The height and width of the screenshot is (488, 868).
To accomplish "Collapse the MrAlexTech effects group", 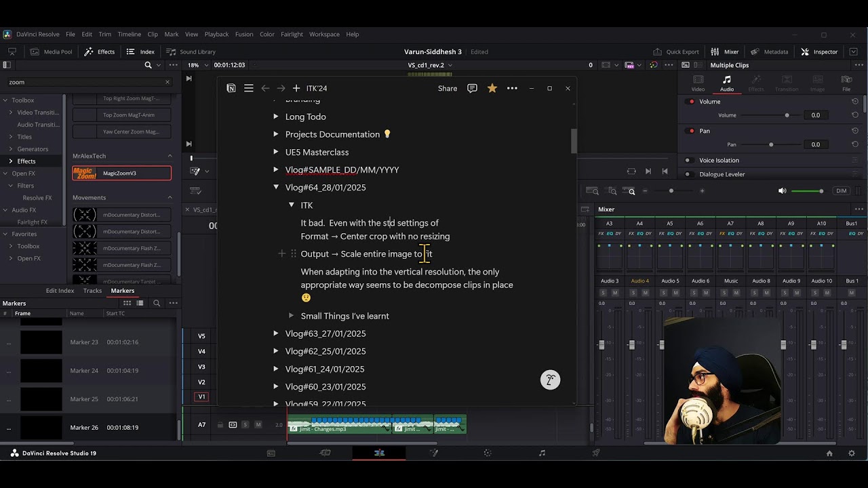I will click(x=170, y=156).
